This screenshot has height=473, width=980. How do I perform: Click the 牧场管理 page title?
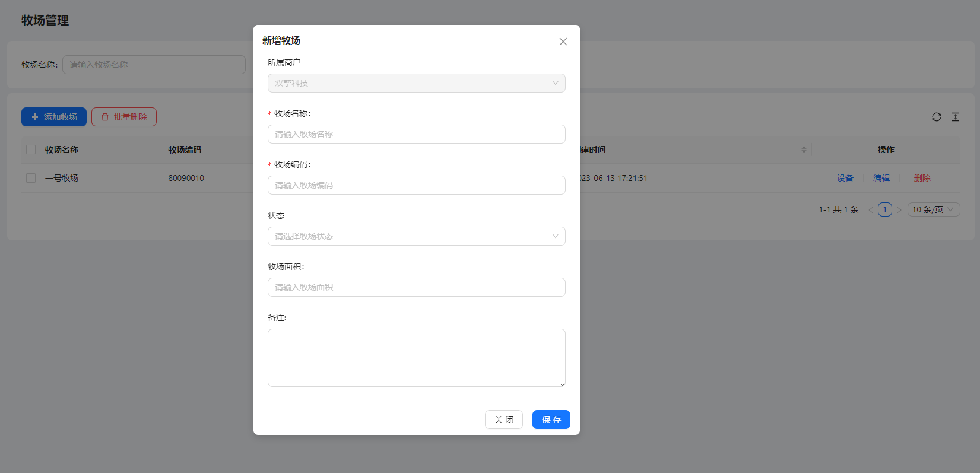pyautogui.click(x=45, y=20)
